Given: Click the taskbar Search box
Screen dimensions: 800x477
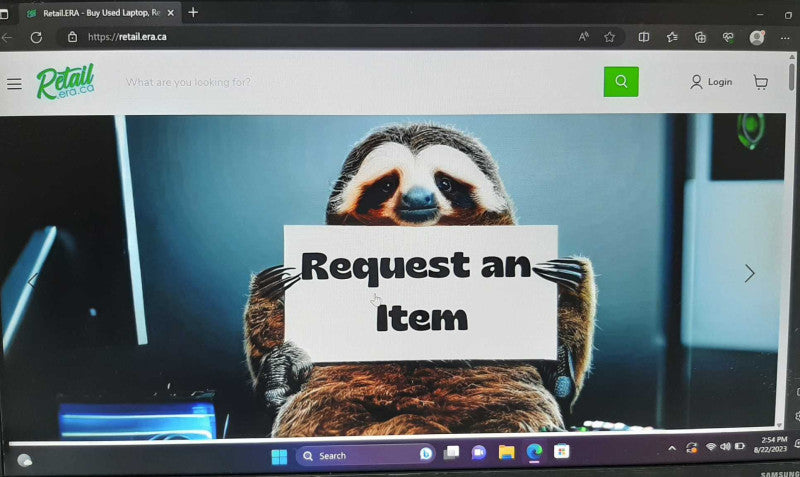Looking at the screenshot, I should tap(365, 455).
